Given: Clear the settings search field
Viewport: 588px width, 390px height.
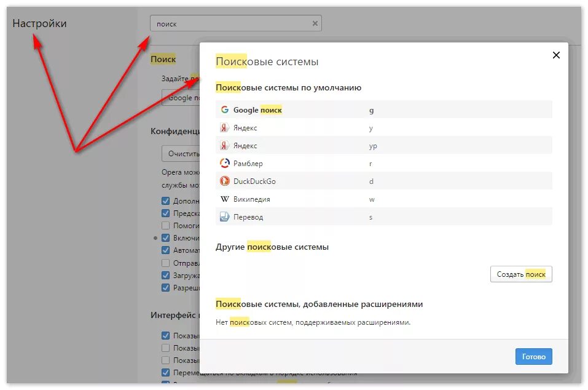Looking at the screenshot, I should point(315,23).
